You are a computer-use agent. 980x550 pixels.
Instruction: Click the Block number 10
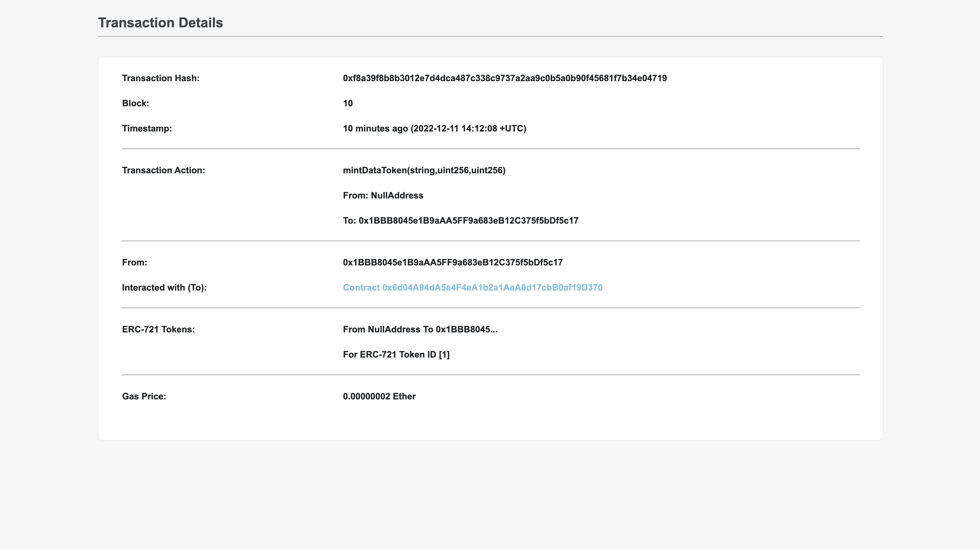pyautogui.click(x=348, y=103)
